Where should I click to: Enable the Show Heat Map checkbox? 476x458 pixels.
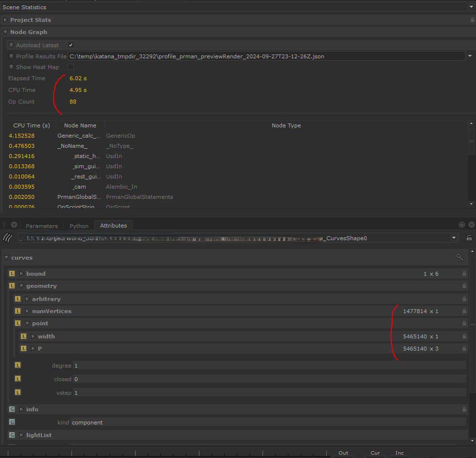coord(71,67)
